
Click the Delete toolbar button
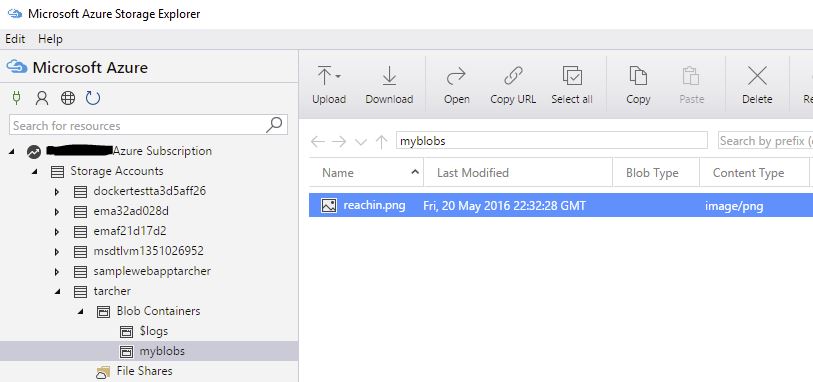[757, 85]
